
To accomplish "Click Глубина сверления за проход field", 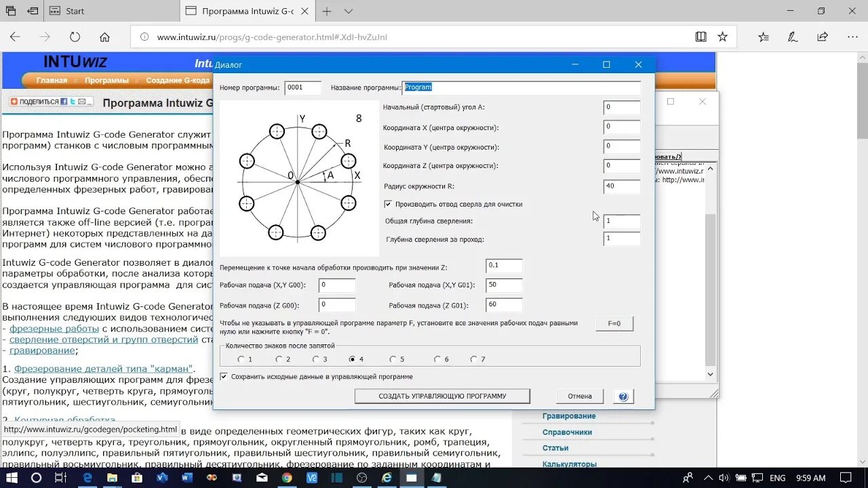I will tap(622, 239).
